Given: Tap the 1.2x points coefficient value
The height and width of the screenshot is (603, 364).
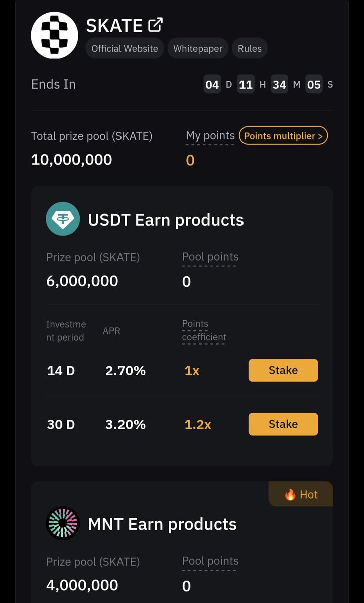Looking at the screenshot, I should (198, 424).
